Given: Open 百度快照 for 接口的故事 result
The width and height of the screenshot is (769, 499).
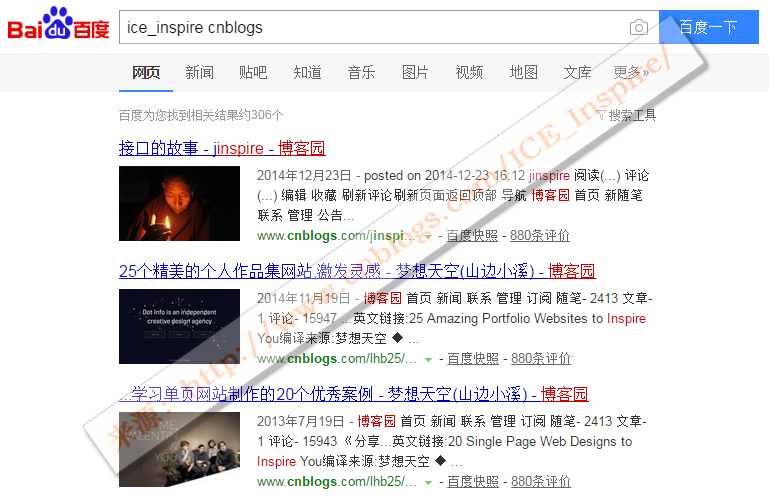Looking at the screenshot, I should (x=472, y=236).
